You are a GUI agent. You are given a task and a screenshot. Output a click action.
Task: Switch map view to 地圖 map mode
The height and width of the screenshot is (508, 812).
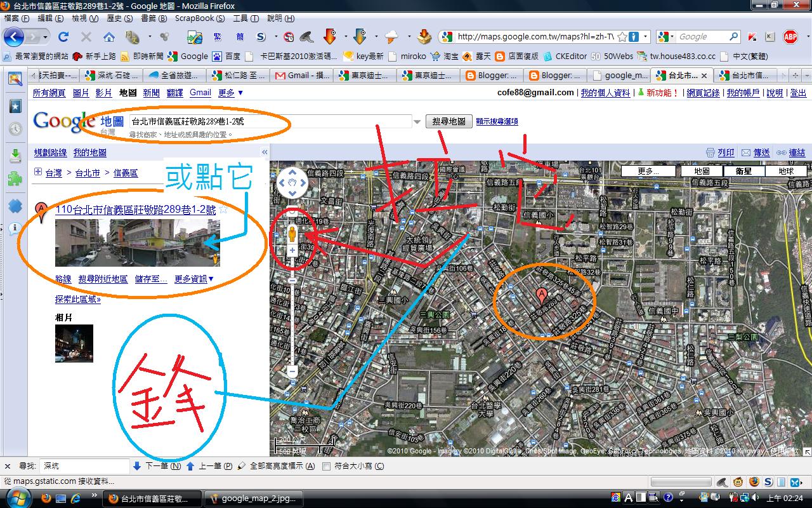(x=702, y=171)
